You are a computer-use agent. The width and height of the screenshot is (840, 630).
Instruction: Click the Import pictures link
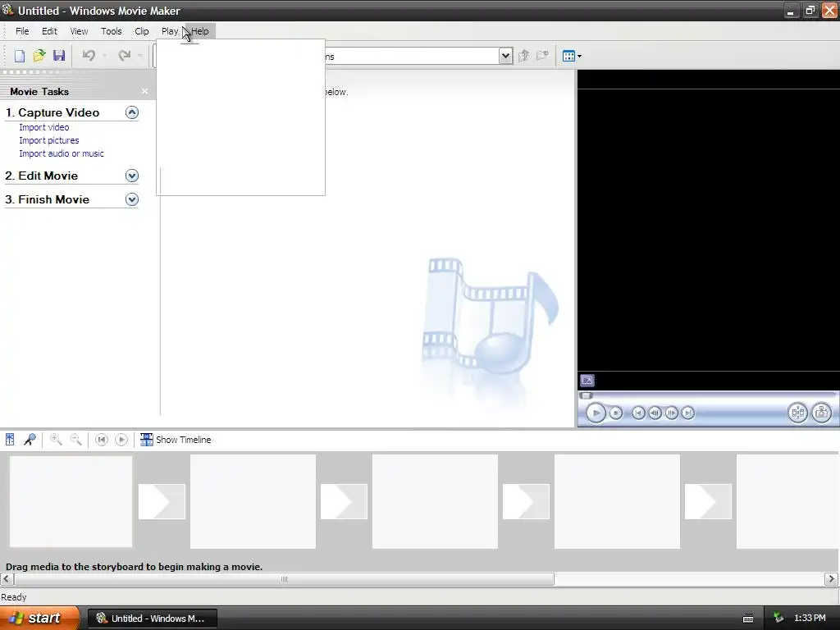[48, 140]
